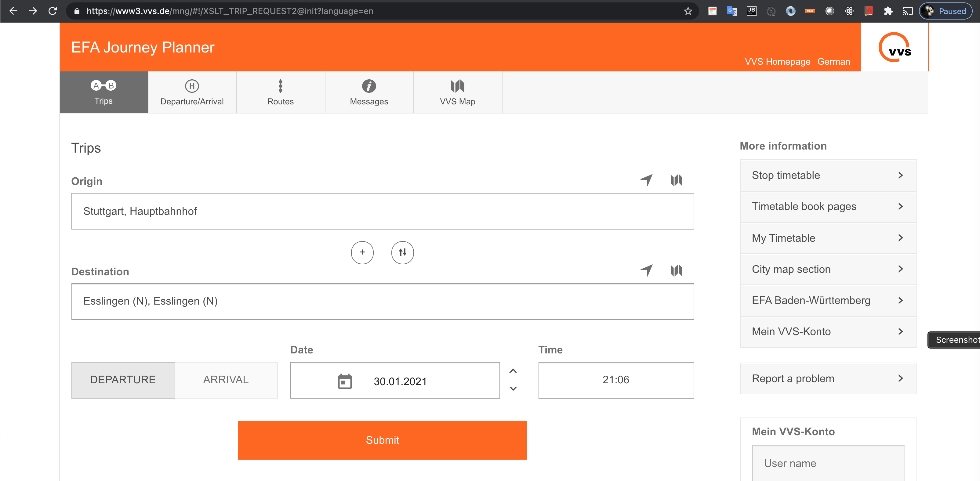
Task: Switch to the ARRIVAL option
Action: point(226,379)
